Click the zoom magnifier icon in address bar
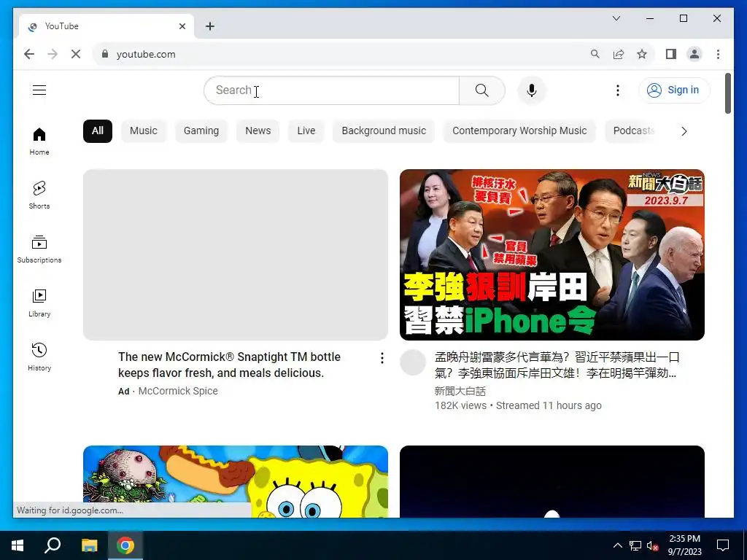This screenshot has height=560, width=747. click(595, 54)
